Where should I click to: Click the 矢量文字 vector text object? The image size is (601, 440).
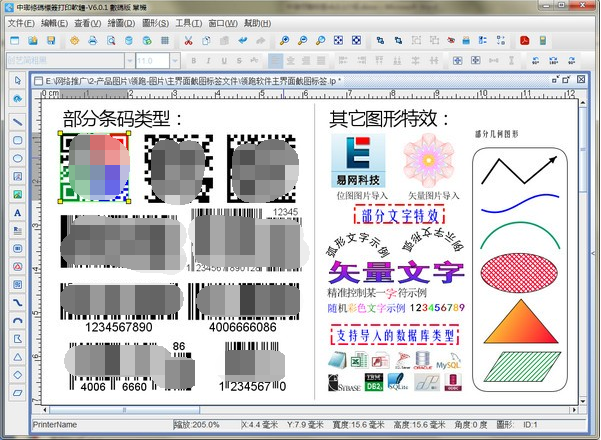coord(395,273)
